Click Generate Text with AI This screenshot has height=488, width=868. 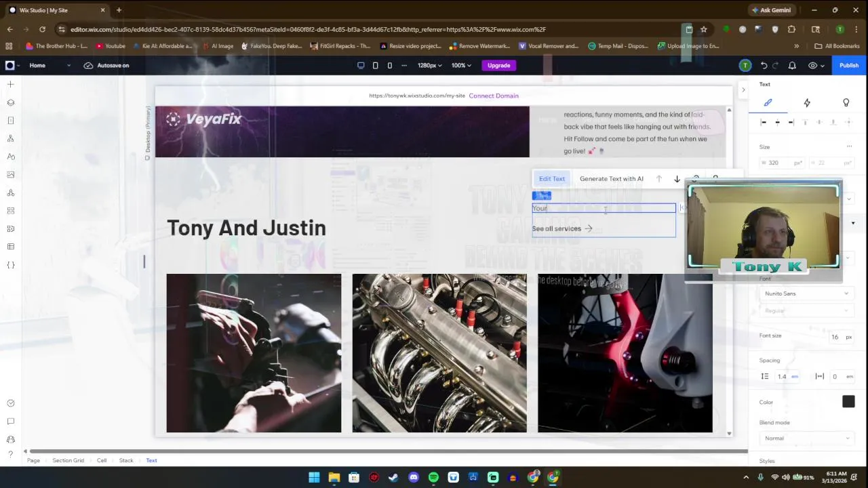(612, 179)
